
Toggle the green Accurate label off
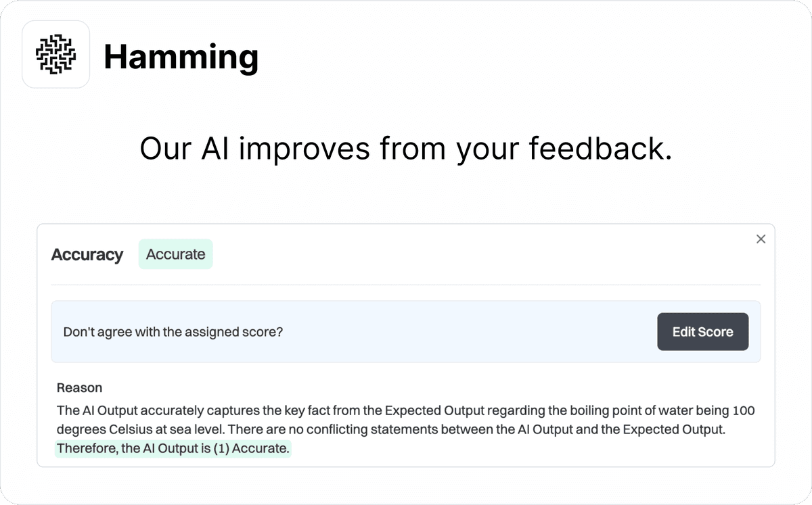(x=175, y=254)
